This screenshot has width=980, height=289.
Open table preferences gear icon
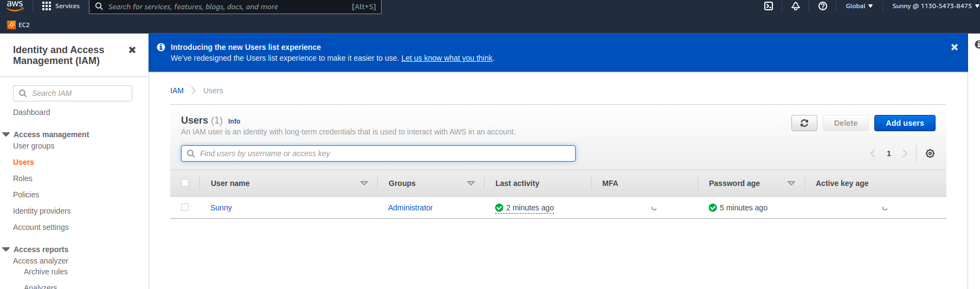tap(930, 153)
